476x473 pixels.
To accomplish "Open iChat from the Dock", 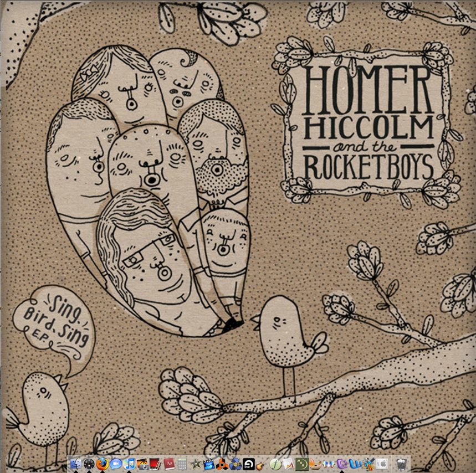I will point(116,464).
